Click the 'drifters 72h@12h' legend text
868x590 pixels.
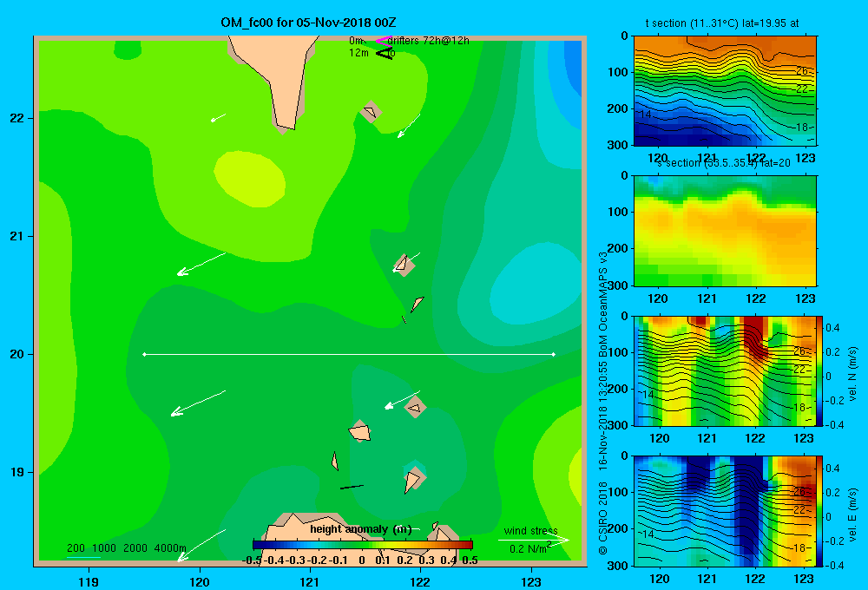tap(429, 41)
